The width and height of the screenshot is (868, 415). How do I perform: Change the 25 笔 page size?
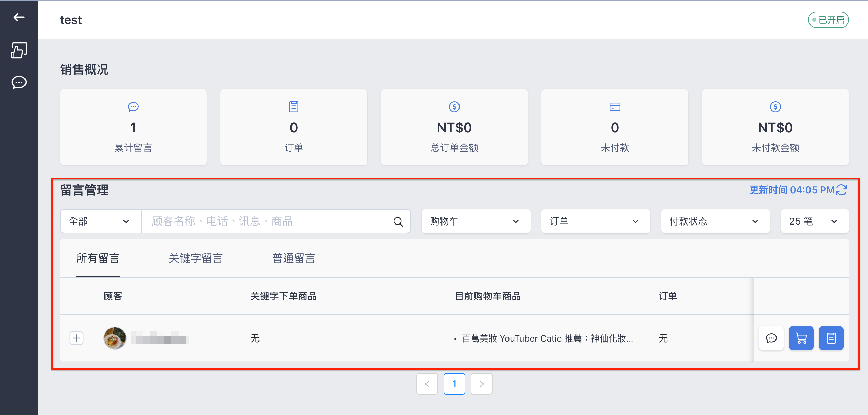(815, 221)
